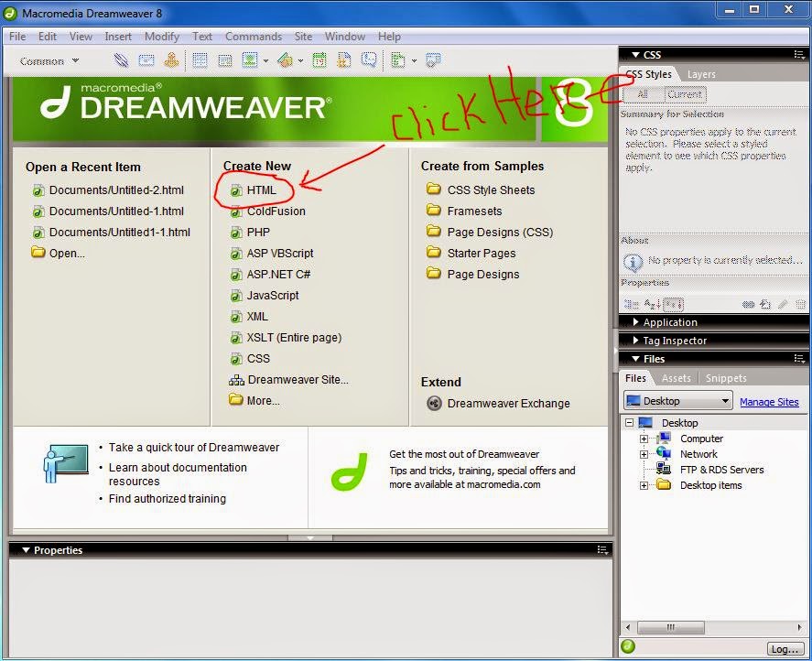Click the Images insert icon
Image resolution: width=812 pixels, height=661 pixels.
(250, 60)
